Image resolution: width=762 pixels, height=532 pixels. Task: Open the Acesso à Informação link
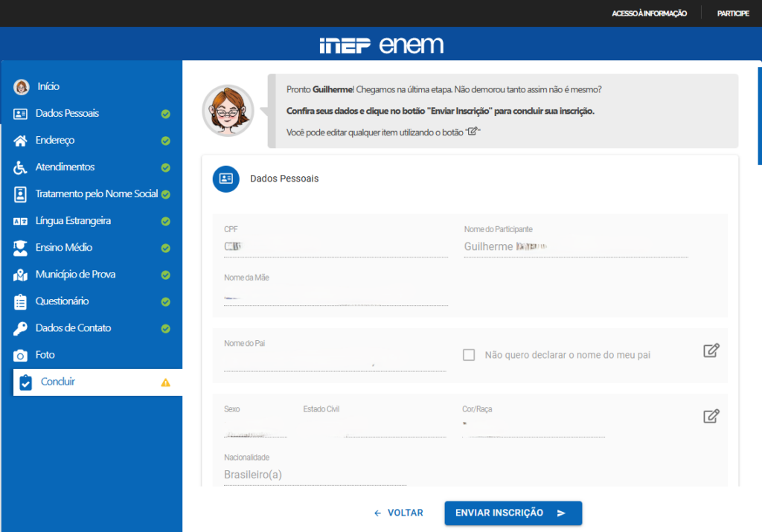(x=649, y=13)
